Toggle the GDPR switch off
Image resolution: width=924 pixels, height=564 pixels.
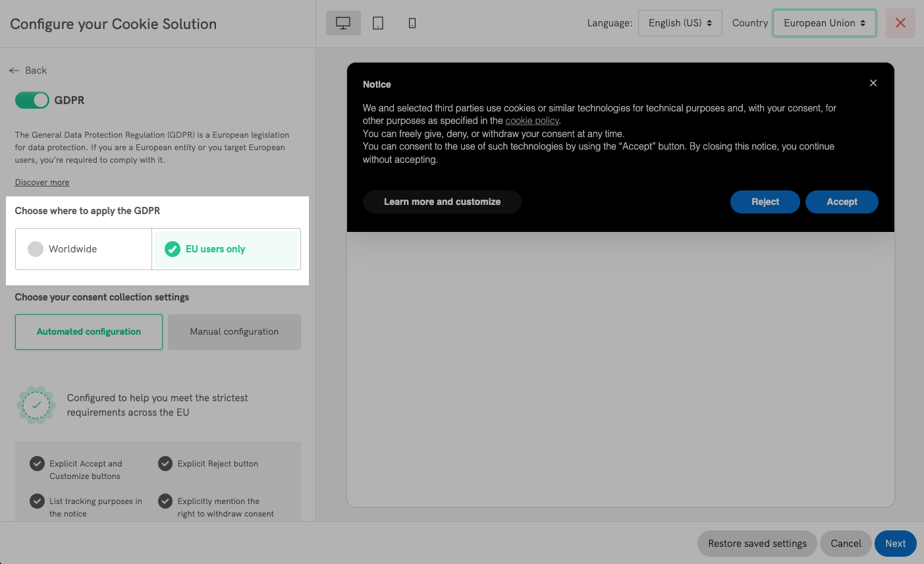click(x=32, y=100)
